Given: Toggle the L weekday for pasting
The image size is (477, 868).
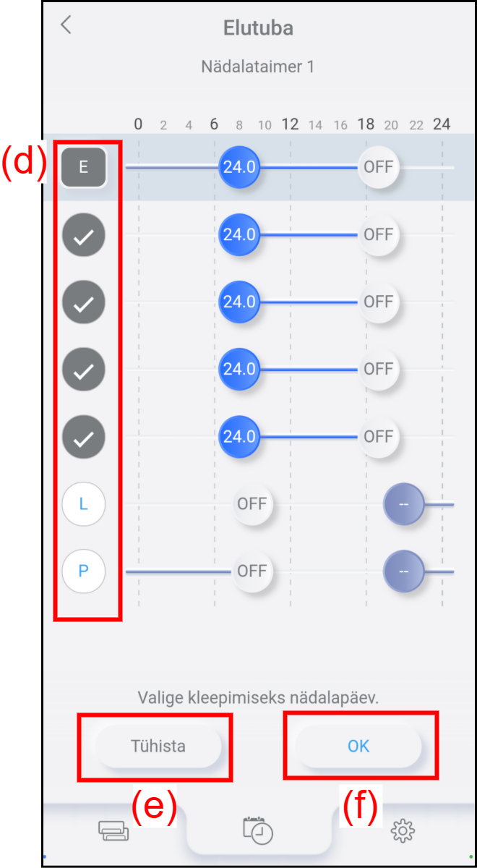Looking at the screenshot, I should 83,503.
